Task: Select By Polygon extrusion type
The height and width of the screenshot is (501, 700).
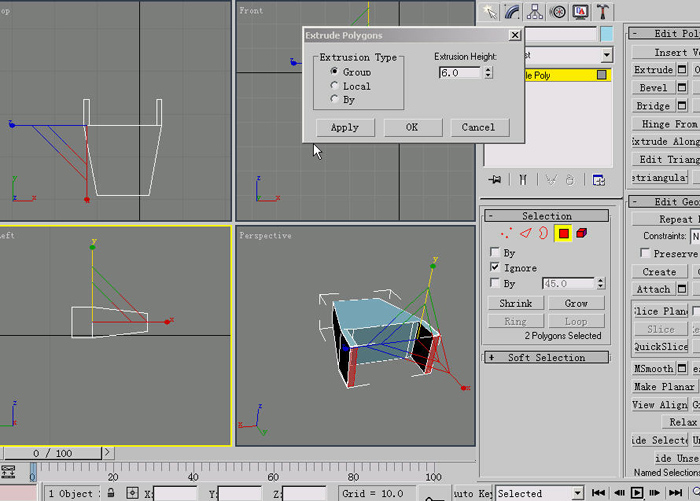Action: click(334, 99)
